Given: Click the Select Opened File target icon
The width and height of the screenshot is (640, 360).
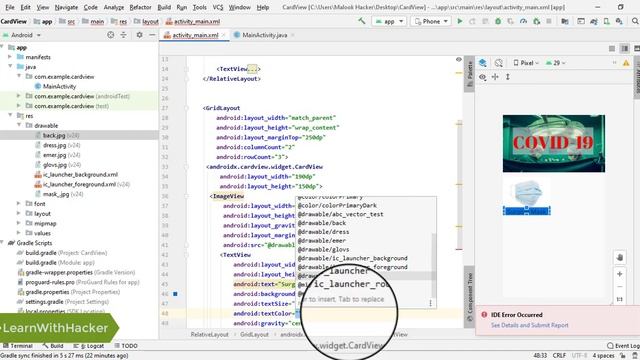Looking at the screenshot, I should pos(111,35).
